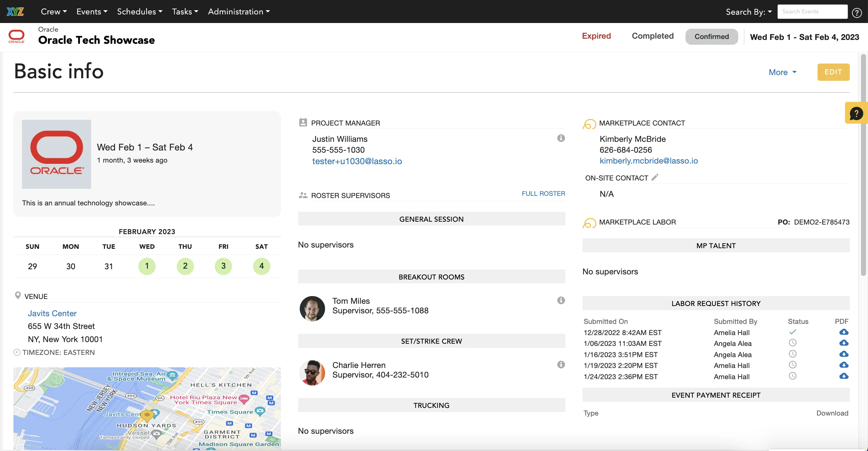Click the SET/STRIKE CREW section header
The width and height of the screenshot is (868, 451).
pos(431,341)
